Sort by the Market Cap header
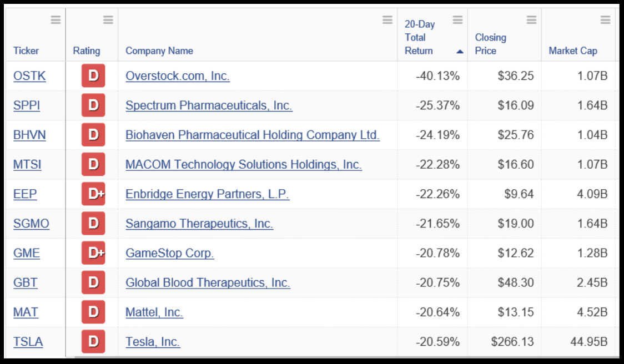Screen dimensions: 624x364 (x=573, y=50)
